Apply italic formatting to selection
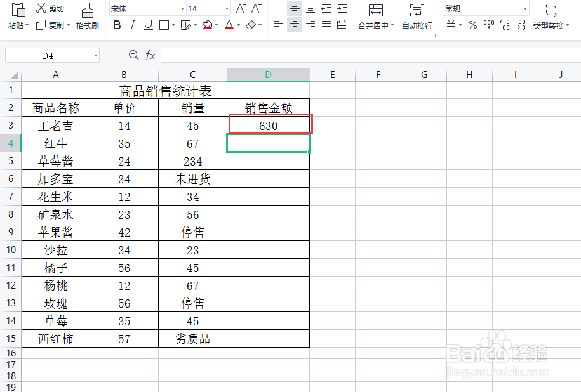 coord(131,24)
